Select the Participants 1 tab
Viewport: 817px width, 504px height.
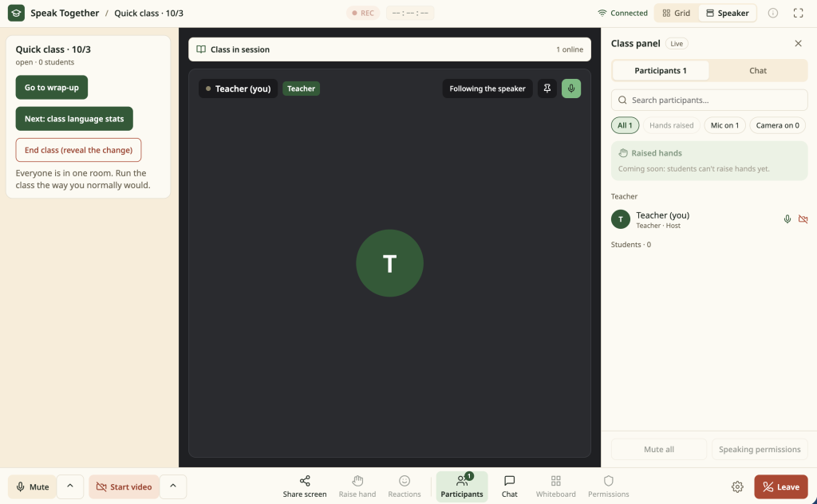(x=660, y=71)
